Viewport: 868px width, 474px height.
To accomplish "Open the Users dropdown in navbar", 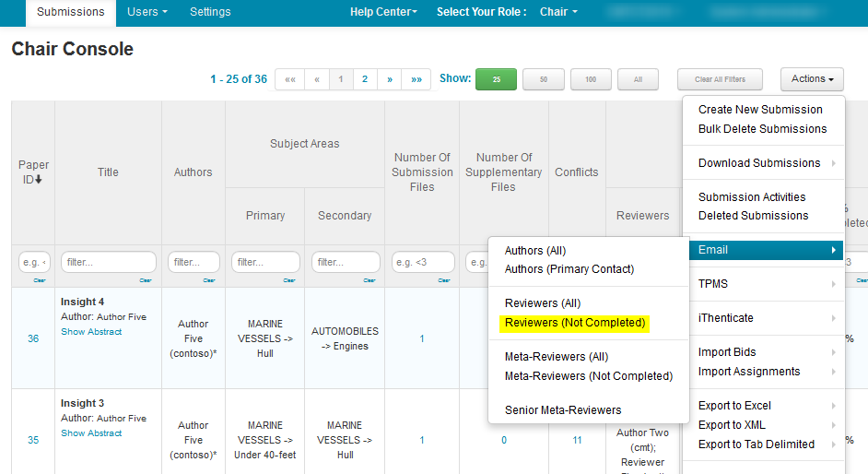I will tap(147, 12).
